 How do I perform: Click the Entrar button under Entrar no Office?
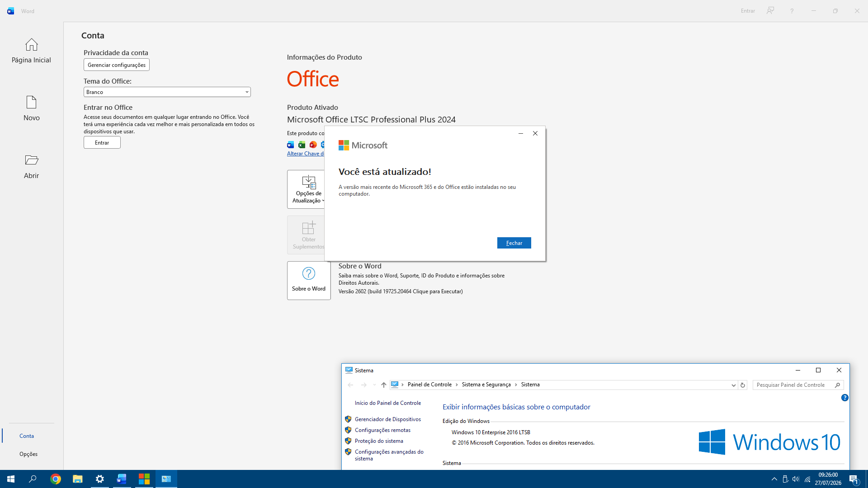[x=102, y=143]
